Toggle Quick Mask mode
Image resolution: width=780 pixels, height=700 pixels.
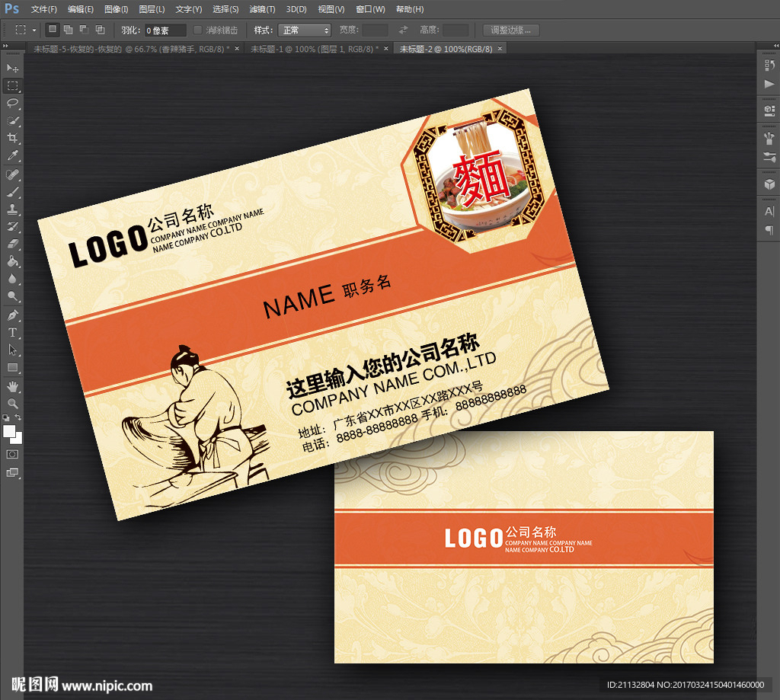click(x=12, y=454)
